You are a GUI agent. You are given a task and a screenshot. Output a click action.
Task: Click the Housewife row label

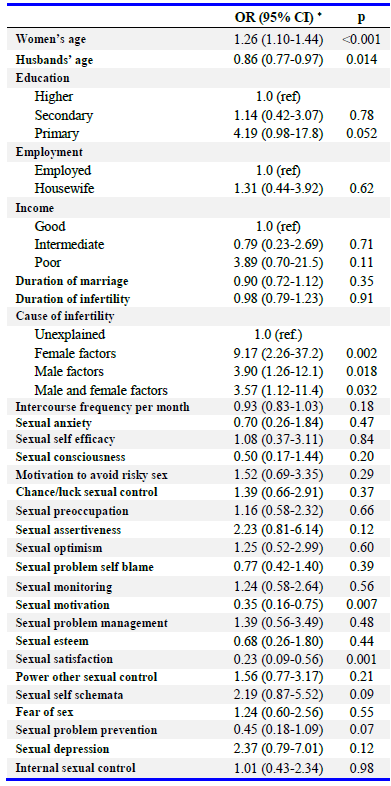click(60, 188)
